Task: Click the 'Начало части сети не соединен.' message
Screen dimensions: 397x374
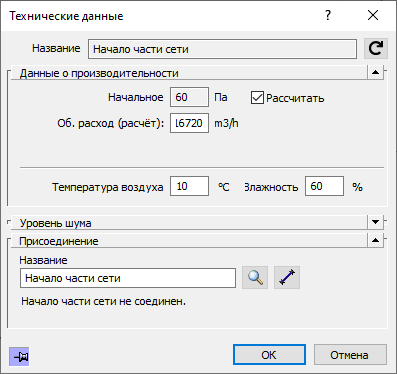Action: click(103, 301)
